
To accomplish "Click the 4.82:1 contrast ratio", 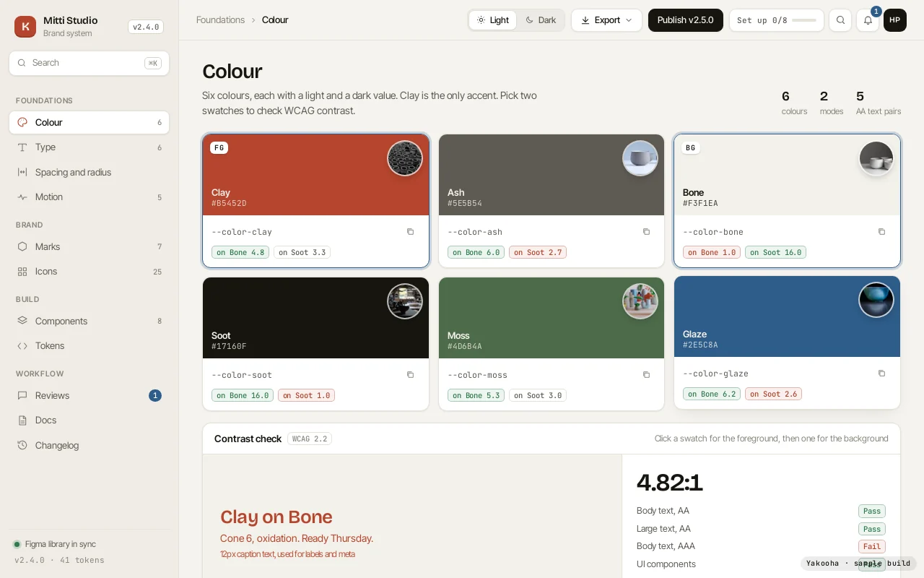I will [x=670, y=482].
